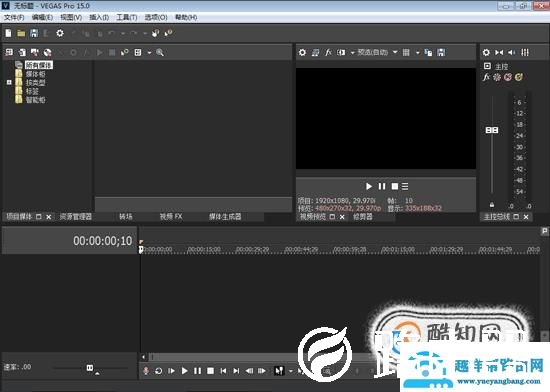The width and height of the screenshot is (550, 392).
Task: Open the Project Media views dropdown arrow
Action: click(x=149, y=53)
